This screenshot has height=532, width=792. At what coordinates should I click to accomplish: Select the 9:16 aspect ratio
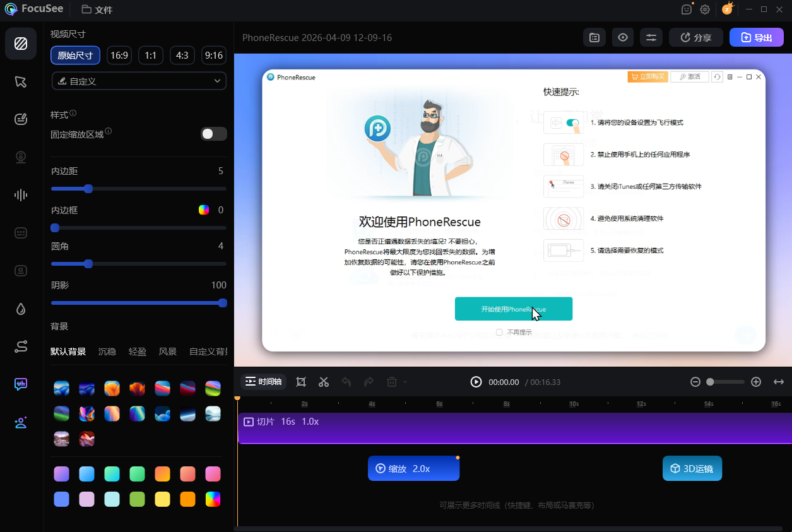click(214, 56)
